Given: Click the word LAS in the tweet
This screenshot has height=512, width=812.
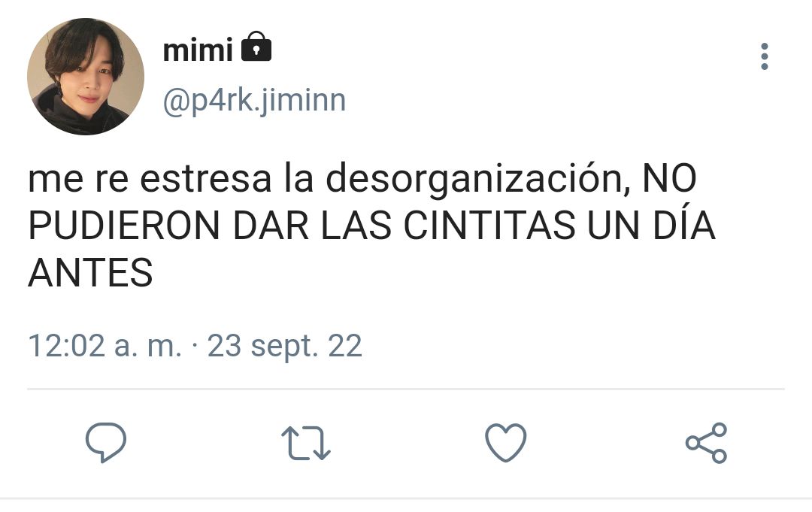Looking at the screenshot, I should [356, 226].
